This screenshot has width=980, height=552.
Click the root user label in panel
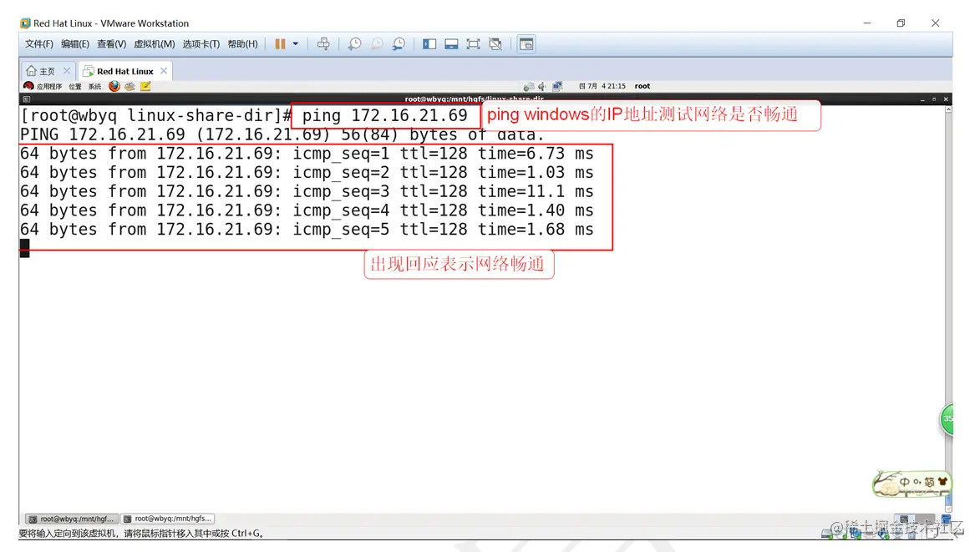click(642, 86)
